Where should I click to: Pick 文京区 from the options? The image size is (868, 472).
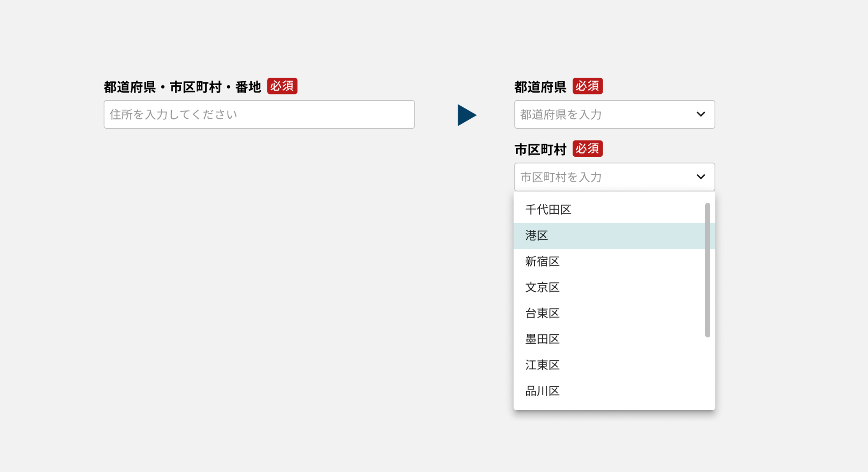[542, 287]
